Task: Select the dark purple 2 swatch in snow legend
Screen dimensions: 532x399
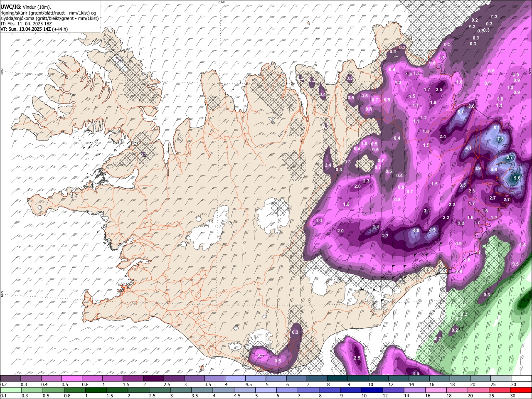Action: tap(153, 379)
